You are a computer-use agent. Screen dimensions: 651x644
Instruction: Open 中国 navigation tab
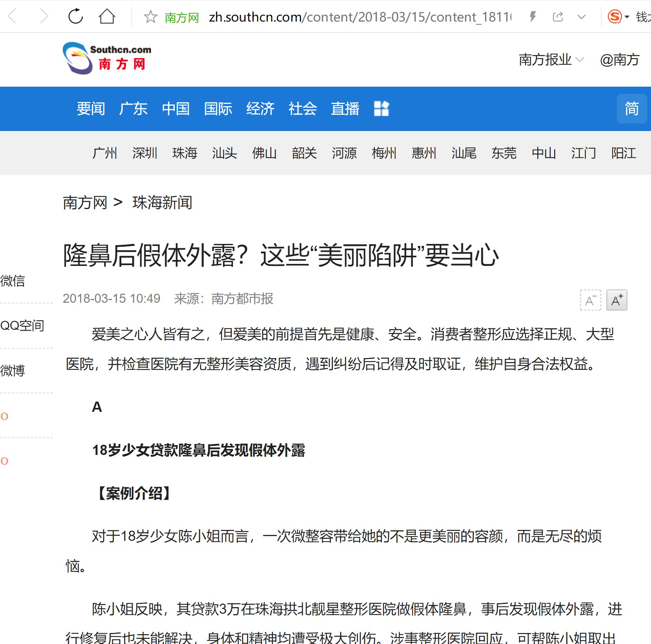point(176,109)
